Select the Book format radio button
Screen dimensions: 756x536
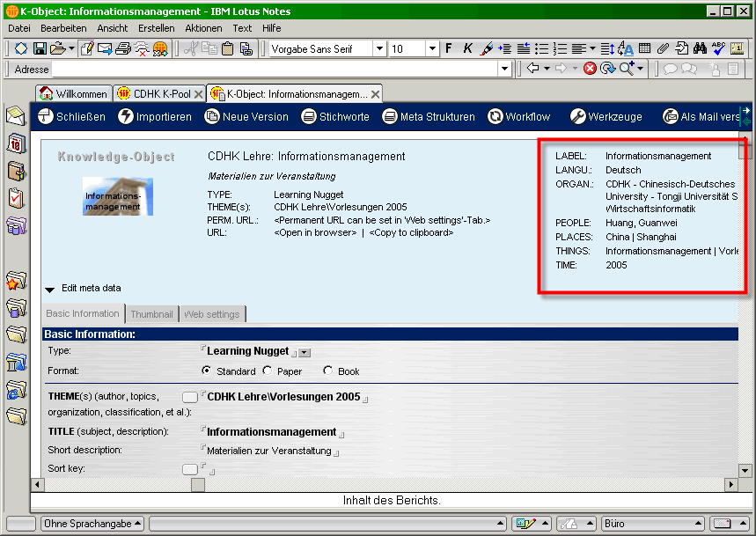pyautogui.click(x=328, y=371)
